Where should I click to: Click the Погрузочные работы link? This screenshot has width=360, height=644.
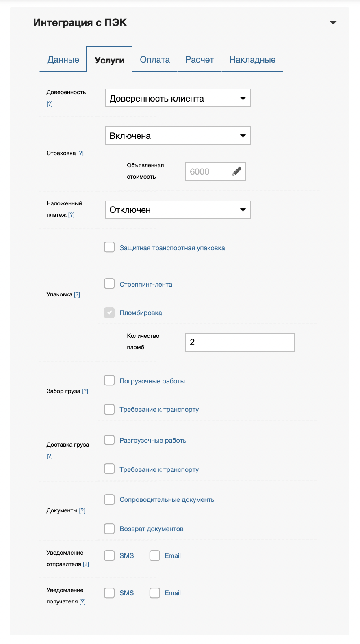click(152, 381)
